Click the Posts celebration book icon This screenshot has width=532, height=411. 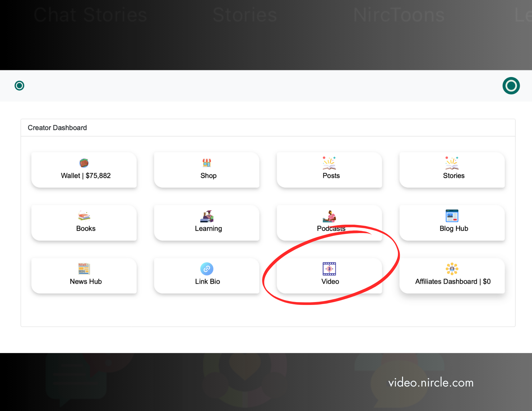tap(329, 163)
